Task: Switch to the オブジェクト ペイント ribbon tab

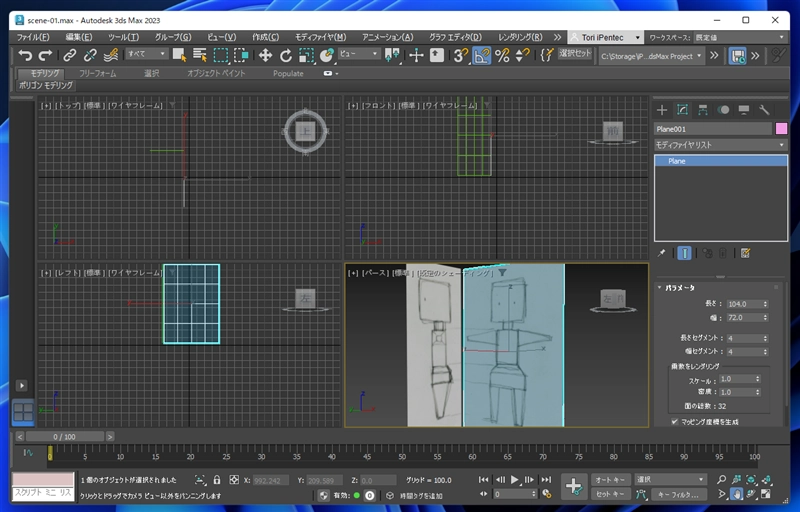Action: (x=216, y=73)
